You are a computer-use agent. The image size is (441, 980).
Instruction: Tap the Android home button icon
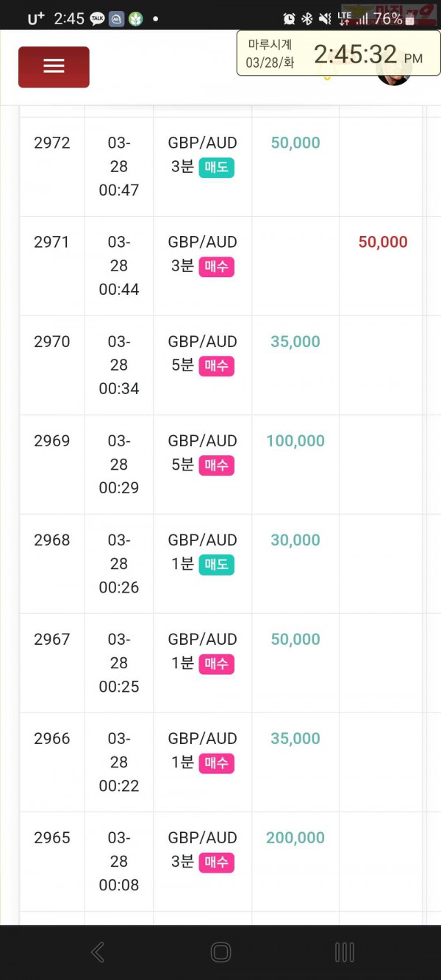coord(220,952)
